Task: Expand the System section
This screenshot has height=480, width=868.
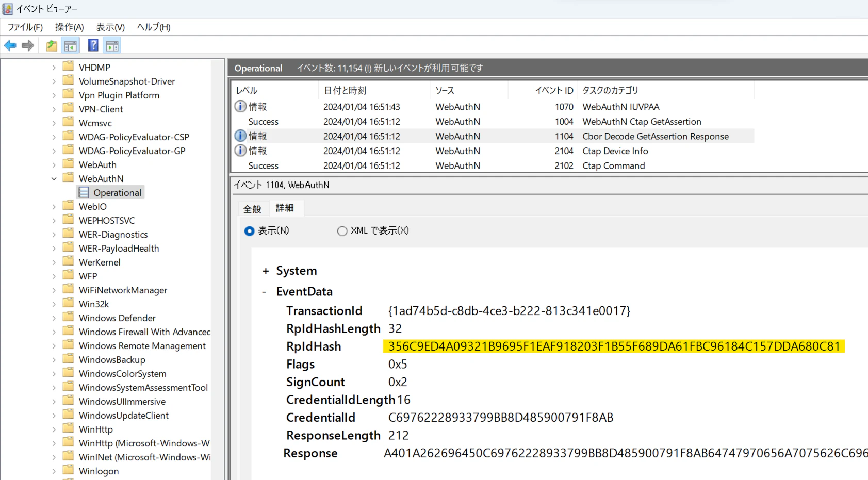Action: (x=266, y=271)
